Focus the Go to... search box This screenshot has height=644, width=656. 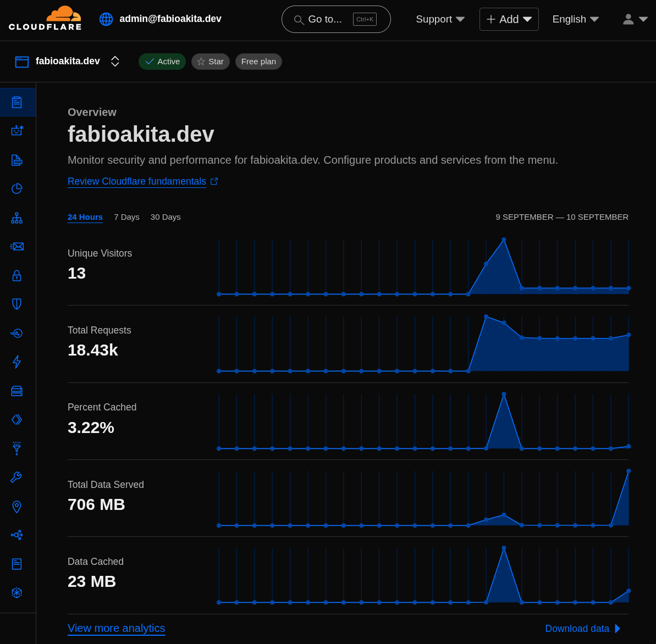(x=336, y=19)
